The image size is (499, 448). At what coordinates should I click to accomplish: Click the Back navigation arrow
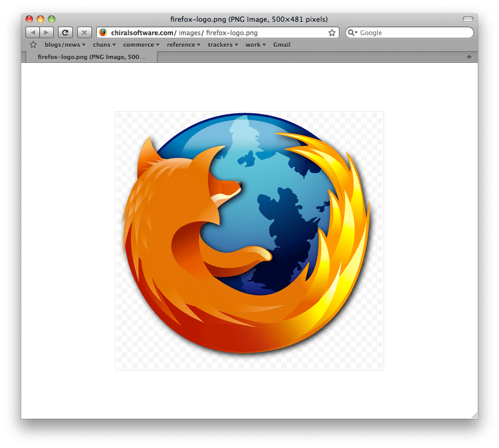pos(32,32)
